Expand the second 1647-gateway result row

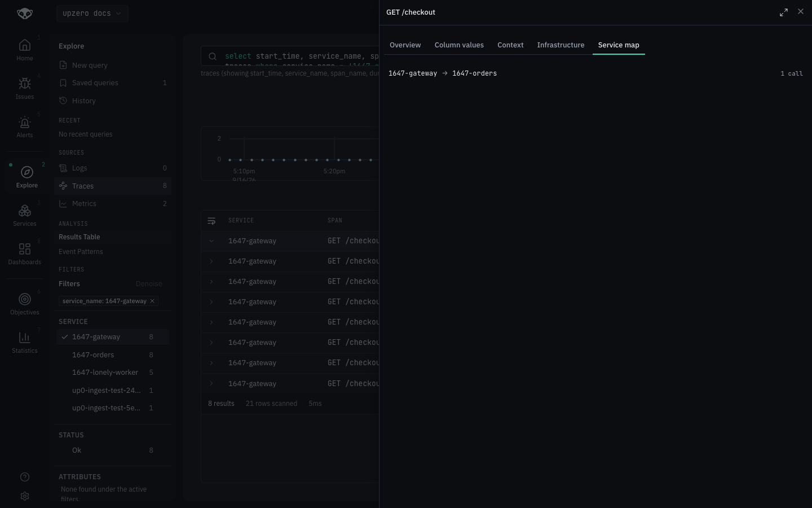pyautogui.click(x=211, y=261)
